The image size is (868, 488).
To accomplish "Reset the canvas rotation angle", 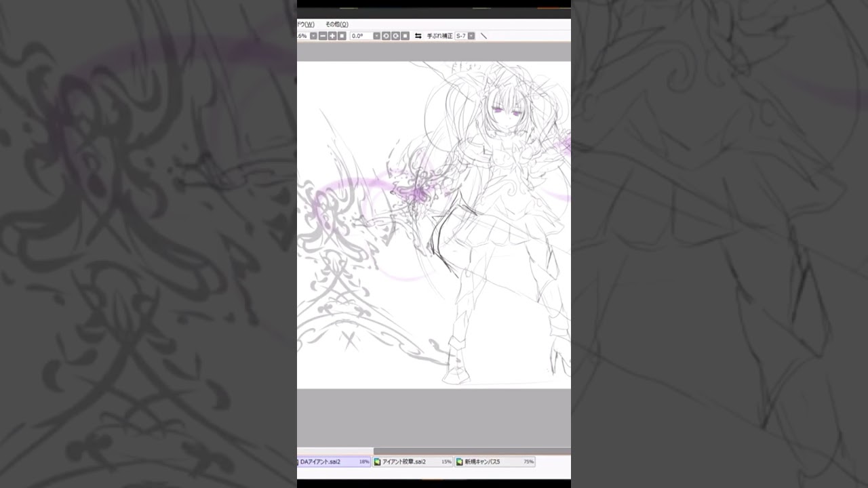I will pos(406,35).
